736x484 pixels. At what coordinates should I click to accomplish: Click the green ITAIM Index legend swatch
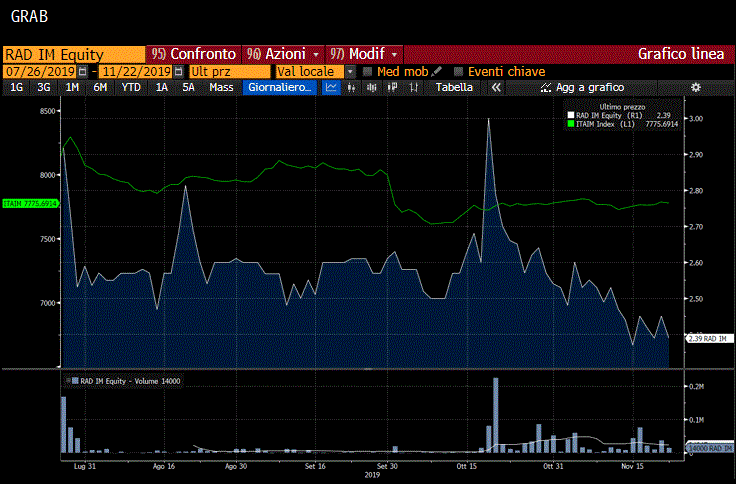(x=571, y=124)
